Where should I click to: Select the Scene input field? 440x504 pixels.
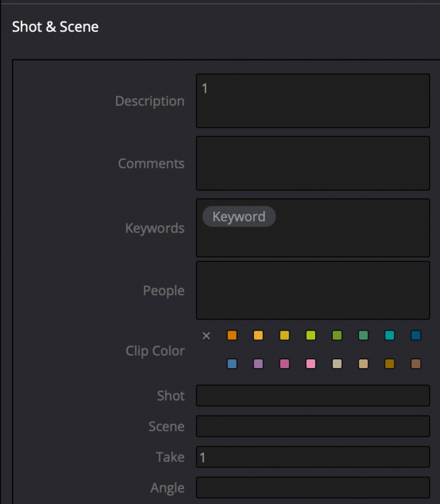[312, 426]
